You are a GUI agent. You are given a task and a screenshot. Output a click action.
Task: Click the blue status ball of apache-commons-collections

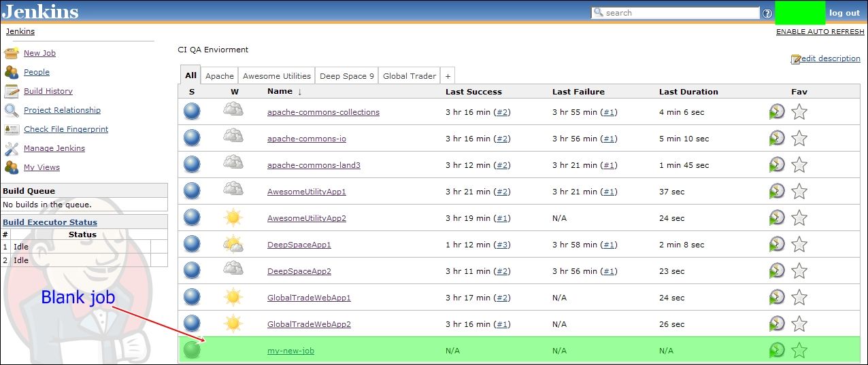[193, 111]
